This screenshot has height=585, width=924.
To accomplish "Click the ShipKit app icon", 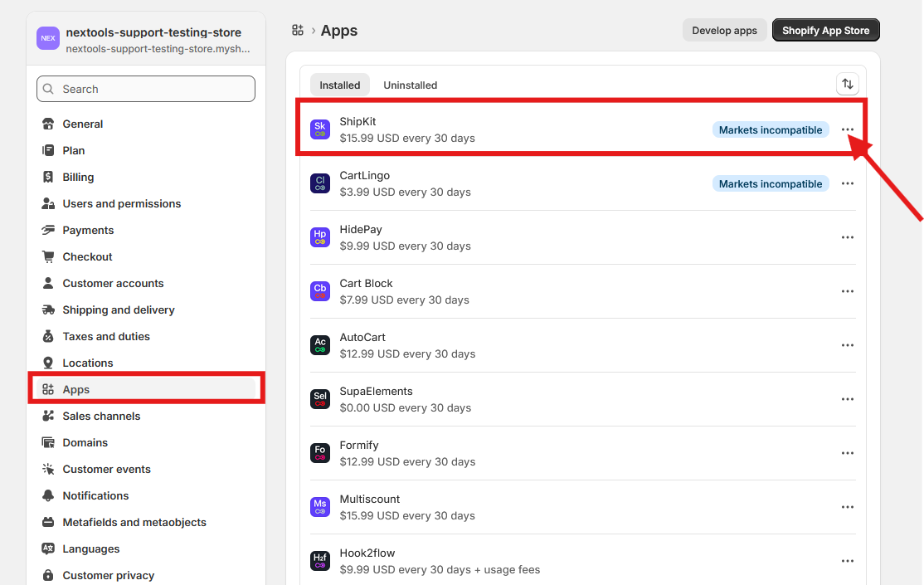I will point(320,129).
